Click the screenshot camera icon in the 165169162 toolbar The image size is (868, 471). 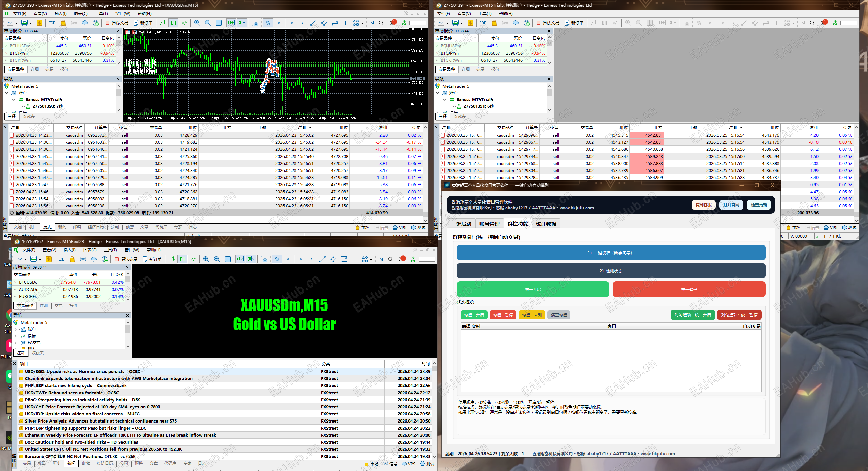point(265,259)
